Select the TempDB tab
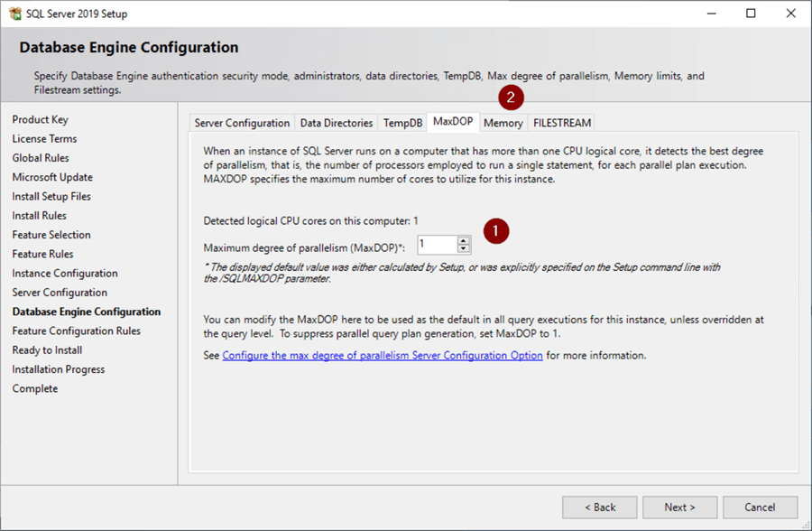This screenshot has width=812, height=531. pyautogui.click(x=402, y=123)
